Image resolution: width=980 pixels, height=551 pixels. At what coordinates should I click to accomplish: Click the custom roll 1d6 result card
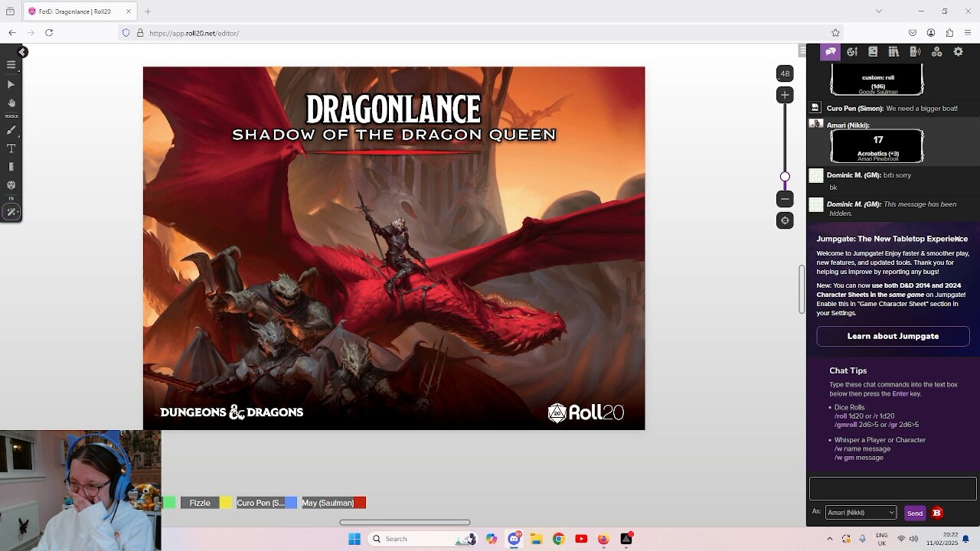pyautogui.click(x=877, y=80)
